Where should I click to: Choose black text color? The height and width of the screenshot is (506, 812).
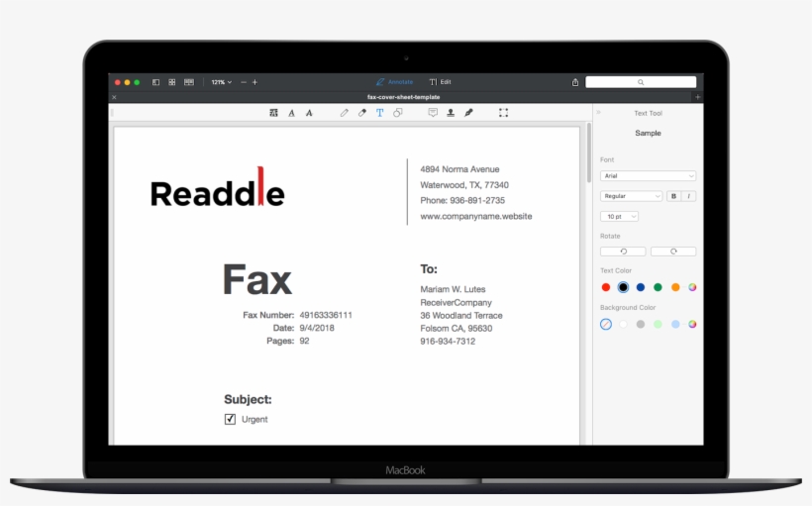tap(623, 287)
